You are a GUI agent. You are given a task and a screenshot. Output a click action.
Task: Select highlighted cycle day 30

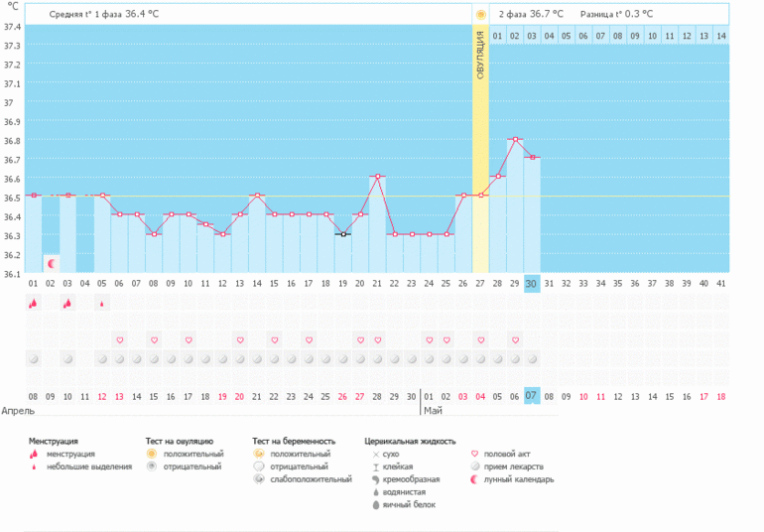click(532, 283)
